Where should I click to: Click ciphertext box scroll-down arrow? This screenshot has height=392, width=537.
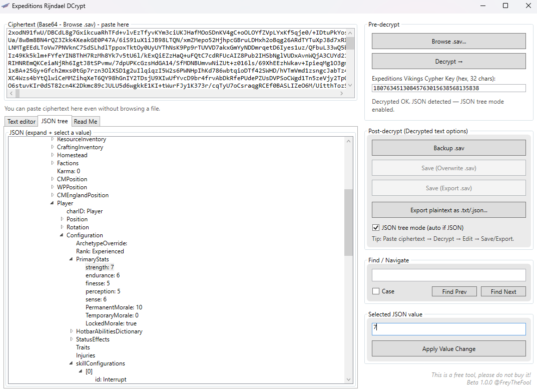tap(350, 86)
